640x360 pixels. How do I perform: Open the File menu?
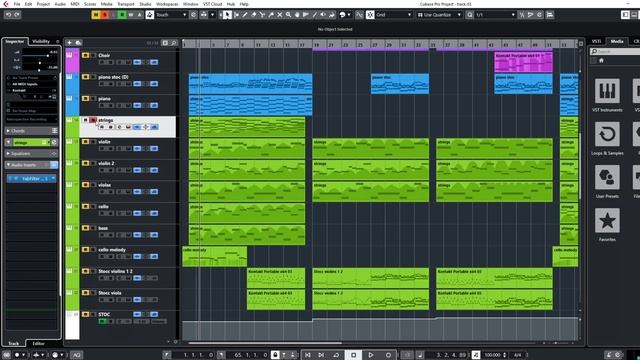click(17, 4)
